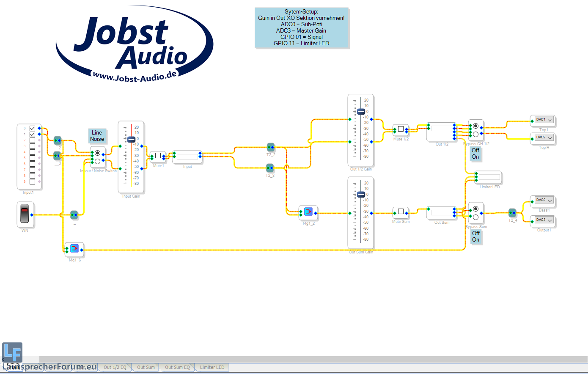Open the DAC1 output dropdown
This screenshot has width=588, height=374.
coord(550,120)
